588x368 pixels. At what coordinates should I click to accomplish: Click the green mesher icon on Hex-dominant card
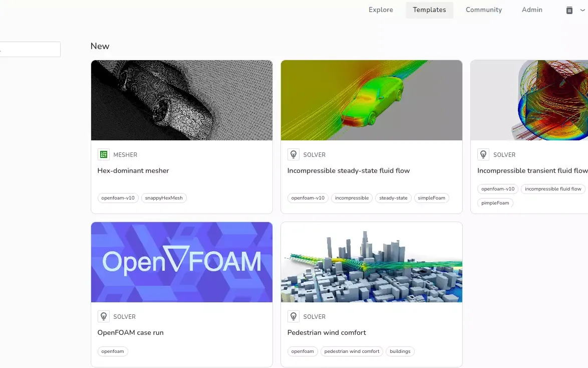click(x=104, y=154)
